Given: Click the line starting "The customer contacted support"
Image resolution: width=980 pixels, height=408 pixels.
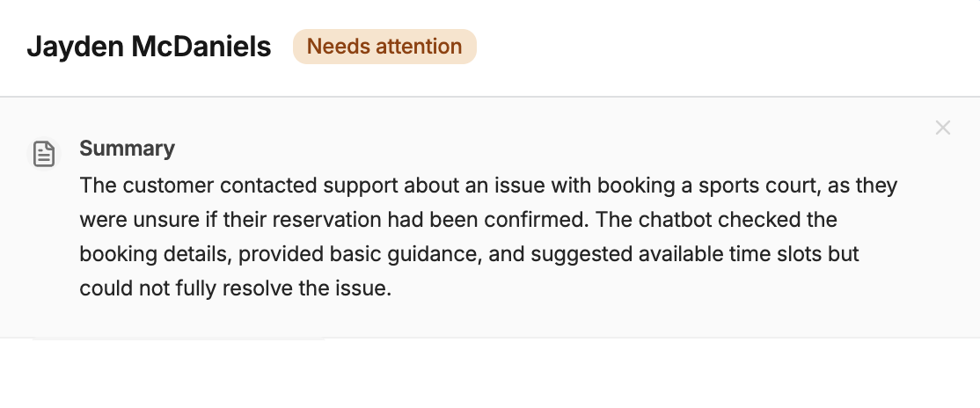Looking at the screenshot, I should [487, 186].
